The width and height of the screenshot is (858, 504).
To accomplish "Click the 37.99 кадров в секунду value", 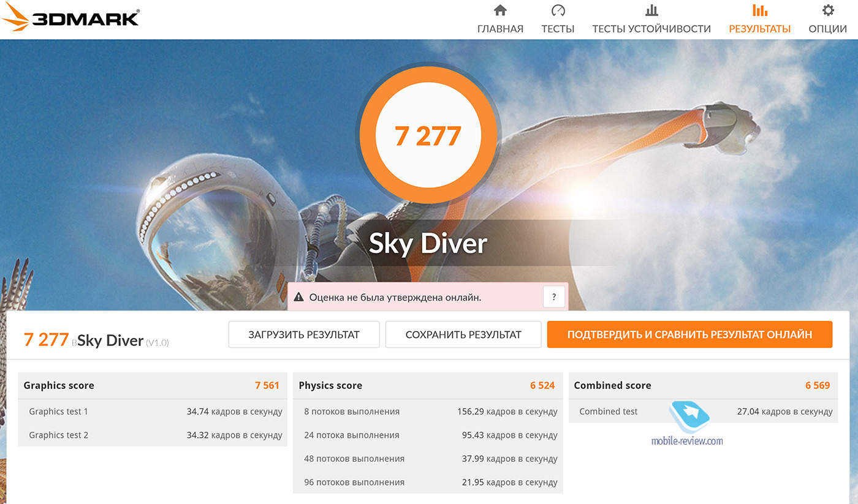I will (x=510, y=459).
